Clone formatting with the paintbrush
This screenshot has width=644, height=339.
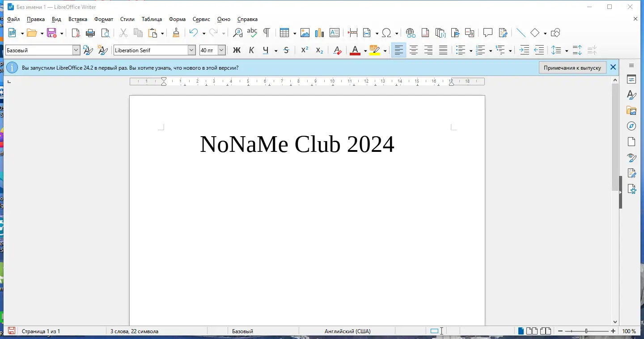[x=176, y=33]
